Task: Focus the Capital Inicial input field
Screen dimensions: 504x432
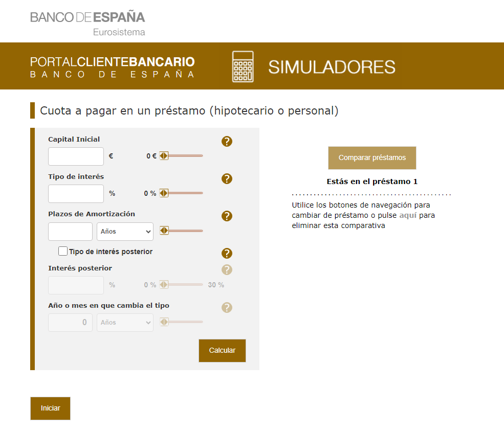Action: tap(76, 156)
